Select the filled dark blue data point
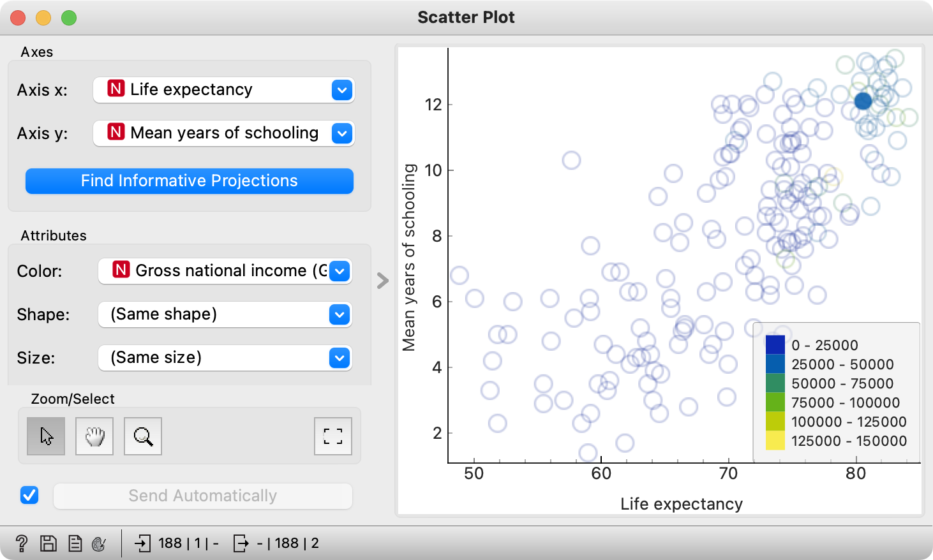933x560 pixels. click(x=864, y=101)
